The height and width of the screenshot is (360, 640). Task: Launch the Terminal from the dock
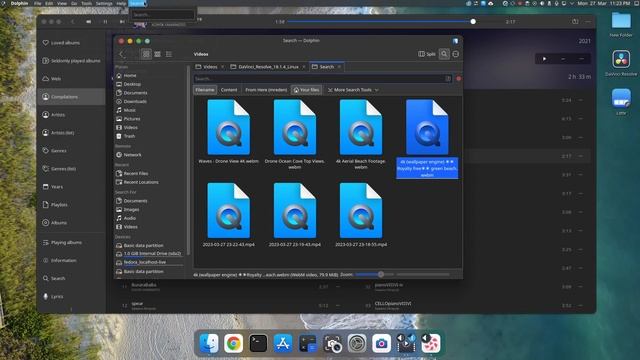pyautogui.click(x=258, y=343)
